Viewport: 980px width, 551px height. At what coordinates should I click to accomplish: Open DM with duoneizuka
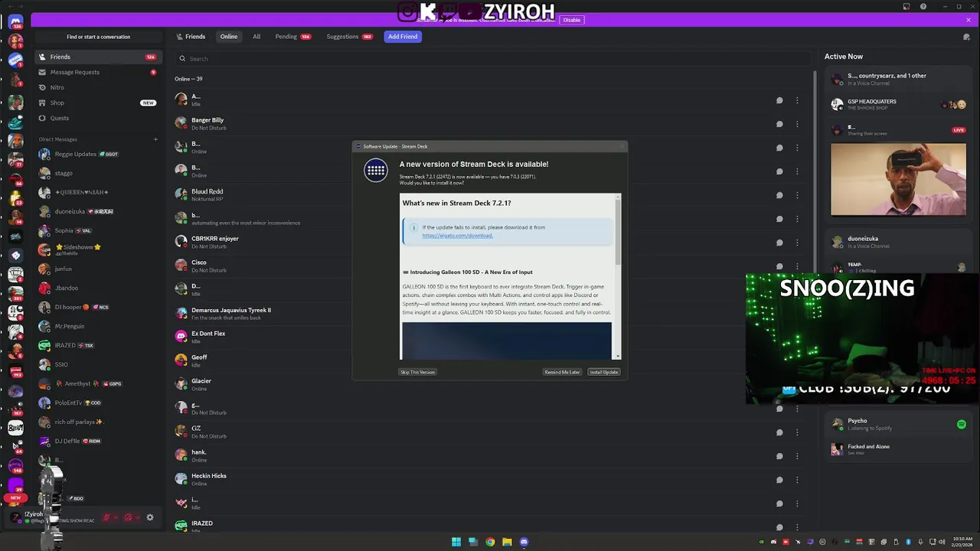(98, 211)
